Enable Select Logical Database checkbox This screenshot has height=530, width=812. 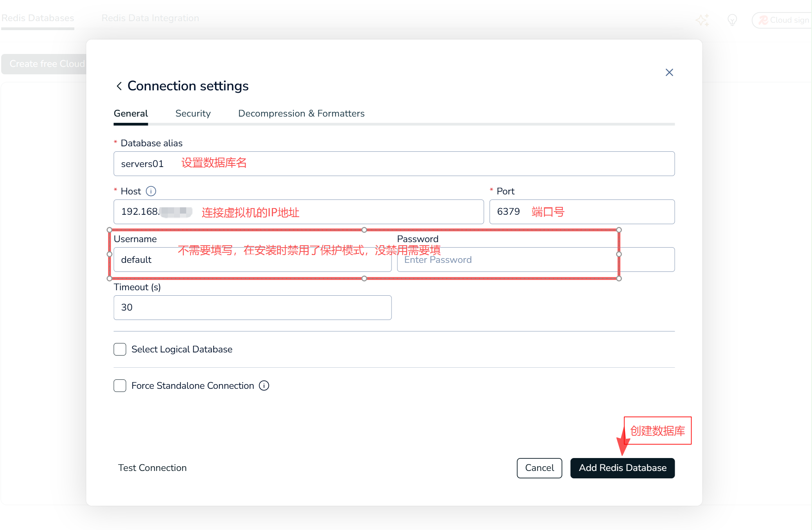[120, 349]
